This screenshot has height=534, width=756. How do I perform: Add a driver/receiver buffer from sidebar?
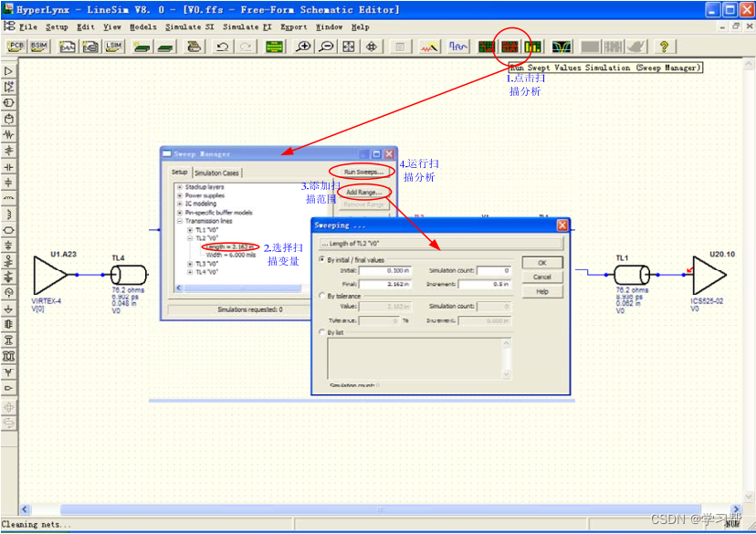pyautogui.click(x=9, y=71)
